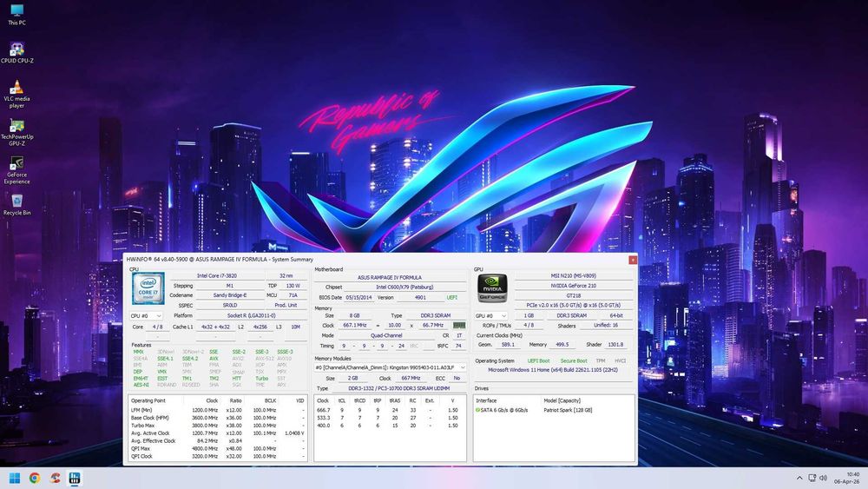
Task: Click the NVIDIA GeForce GPU logo
Action: [492, 288]
